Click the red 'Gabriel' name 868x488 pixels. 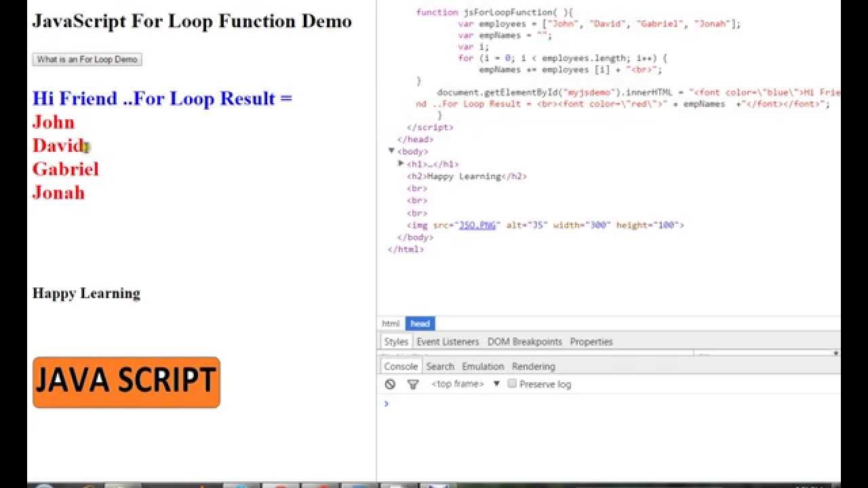[66, 169]
